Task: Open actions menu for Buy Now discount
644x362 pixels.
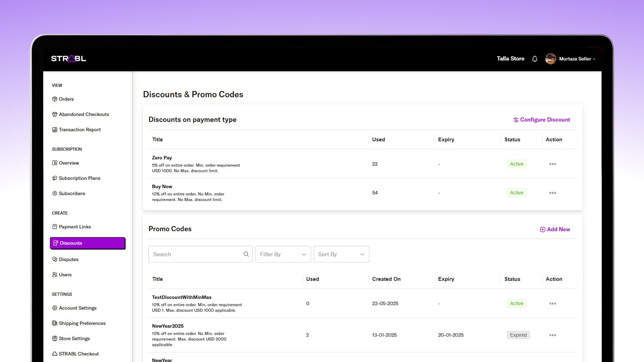Action: (552, 193)
